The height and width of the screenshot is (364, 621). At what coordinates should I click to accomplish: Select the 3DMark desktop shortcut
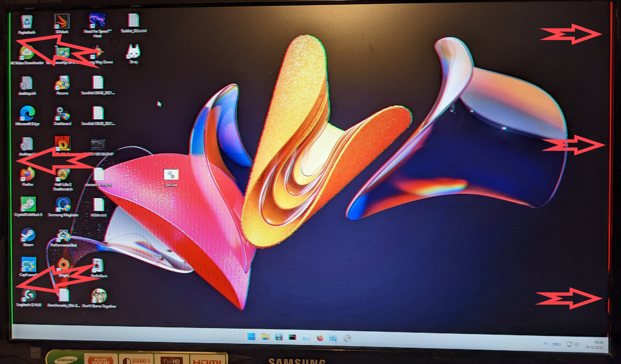(62, 22)
